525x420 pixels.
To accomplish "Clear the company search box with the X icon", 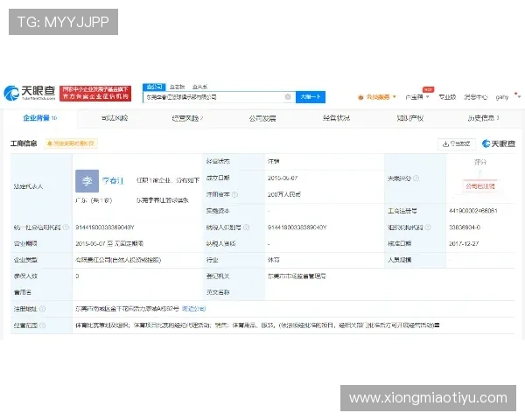I will 288,97.
